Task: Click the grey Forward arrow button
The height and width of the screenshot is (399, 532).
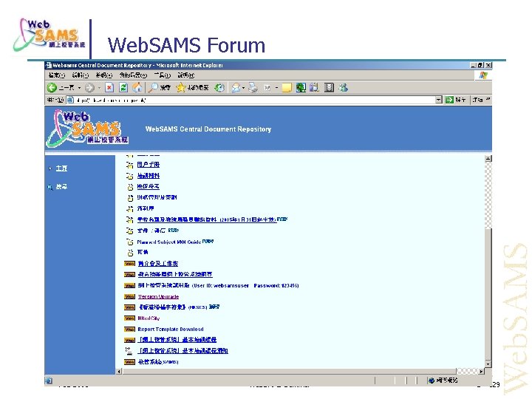Action: 89,88
